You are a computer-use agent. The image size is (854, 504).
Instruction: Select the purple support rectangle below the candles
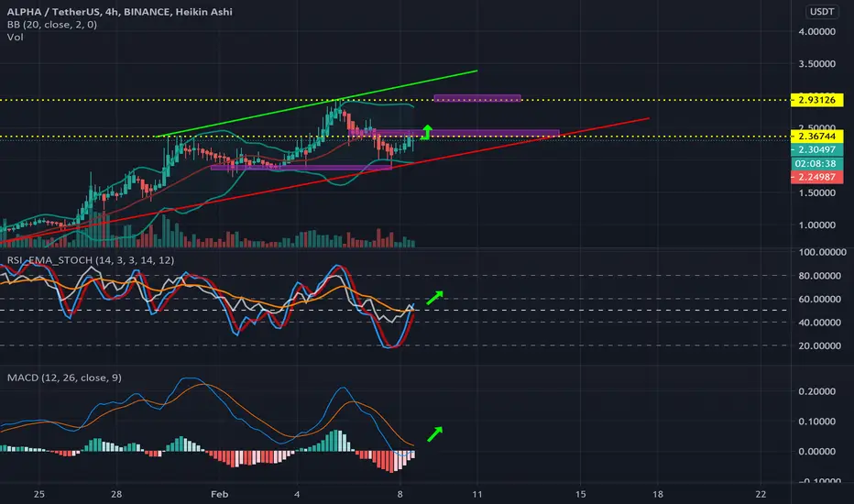tap(301, 168)
